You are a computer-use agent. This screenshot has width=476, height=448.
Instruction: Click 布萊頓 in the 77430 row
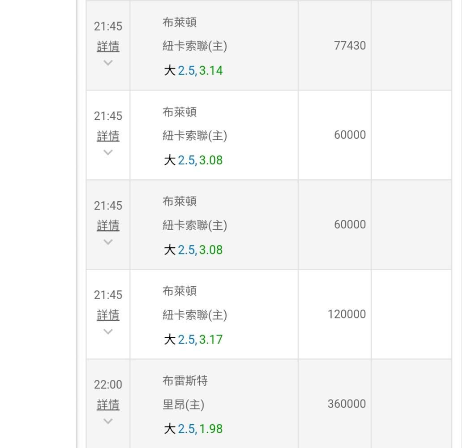click(x=180, y=22)
